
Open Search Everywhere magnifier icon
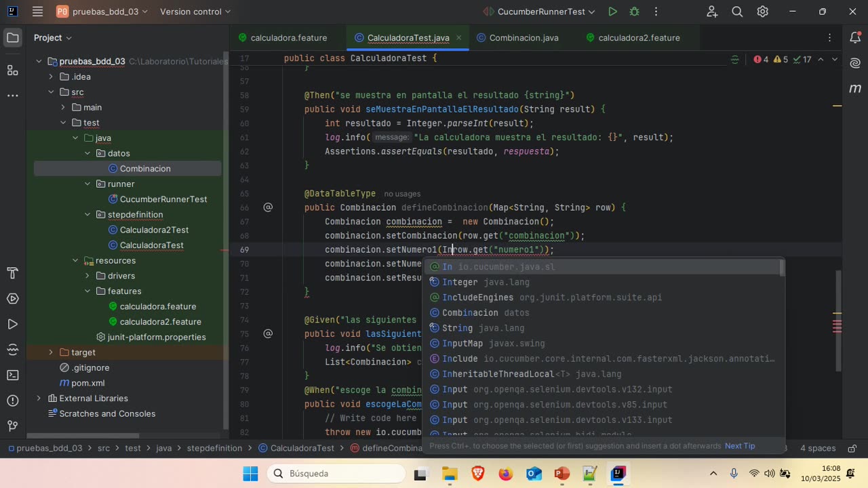(737, 12)
